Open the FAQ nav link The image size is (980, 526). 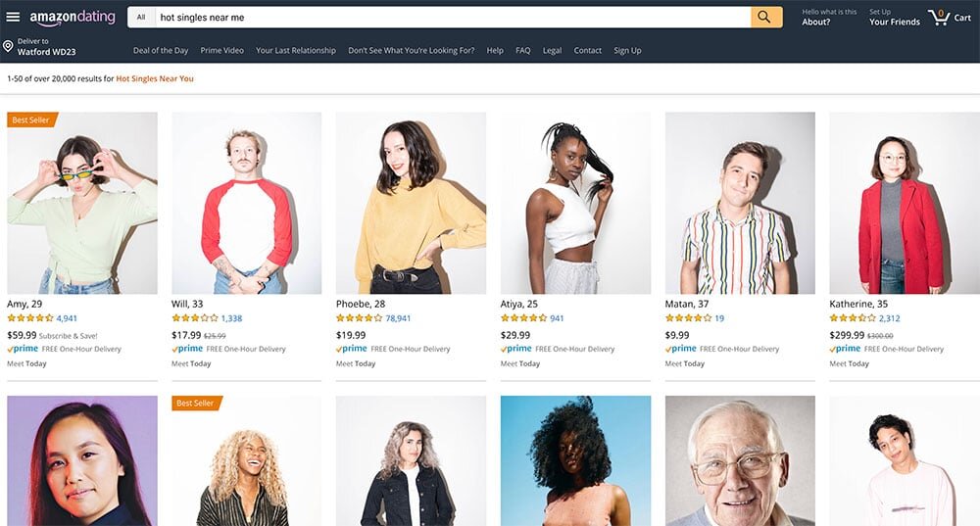[x=523, y=51]
